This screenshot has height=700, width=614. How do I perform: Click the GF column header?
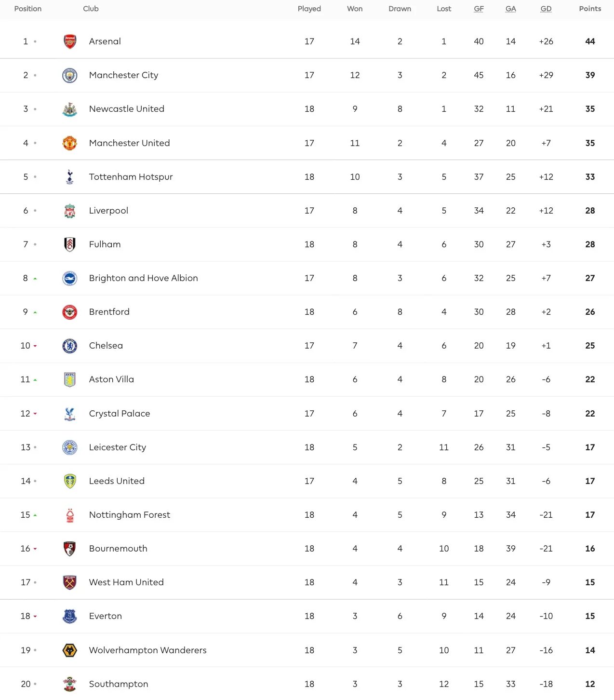(x=479, y=9)
